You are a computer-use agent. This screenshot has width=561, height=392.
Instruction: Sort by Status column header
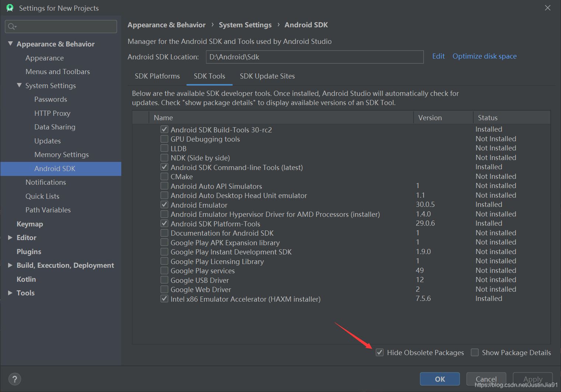tap(512, 118)
